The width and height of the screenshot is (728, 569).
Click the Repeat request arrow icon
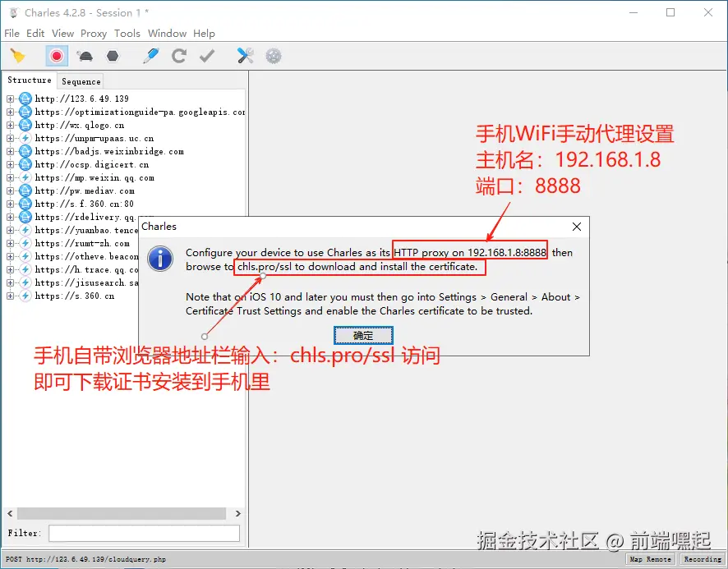(x=179, y=56)
